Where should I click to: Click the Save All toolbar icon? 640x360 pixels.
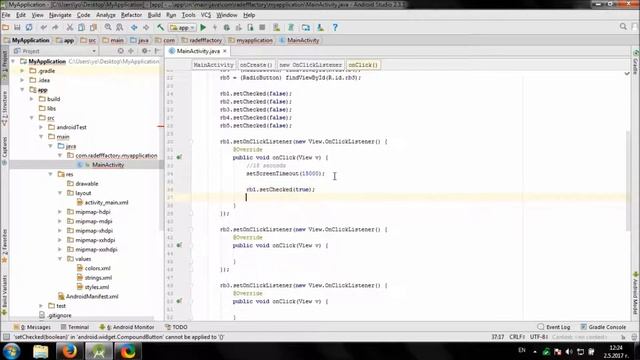(x=17, y=27)
